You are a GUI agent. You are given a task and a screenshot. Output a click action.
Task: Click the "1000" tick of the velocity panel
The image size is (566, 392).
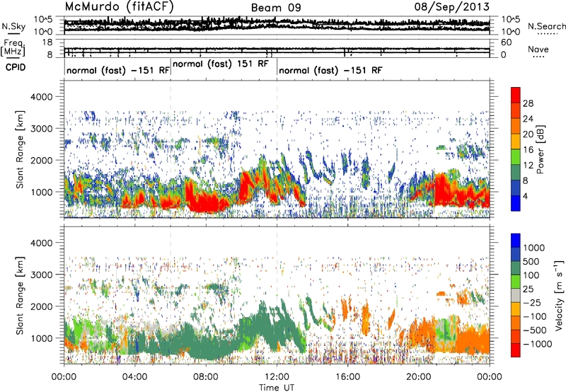(x=43, y=338)
